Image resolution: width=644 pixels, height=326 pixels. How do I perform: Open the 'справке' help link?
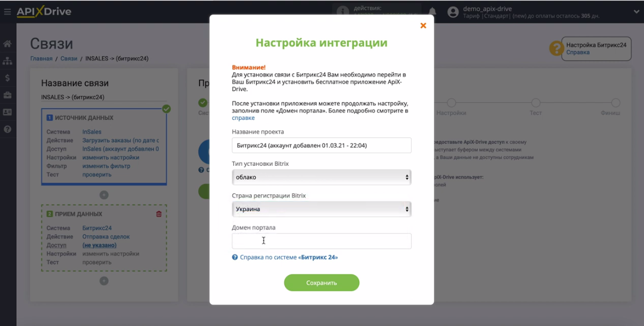243,118
